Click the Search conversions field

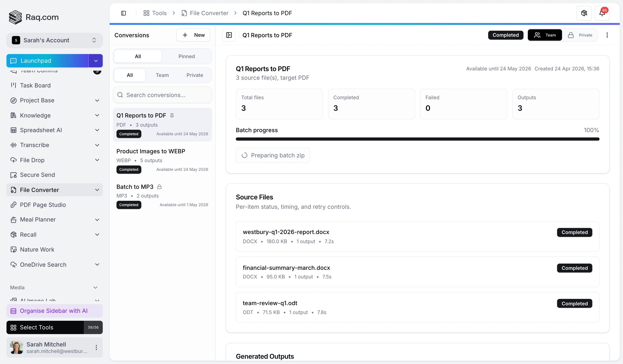coord(162,95)
